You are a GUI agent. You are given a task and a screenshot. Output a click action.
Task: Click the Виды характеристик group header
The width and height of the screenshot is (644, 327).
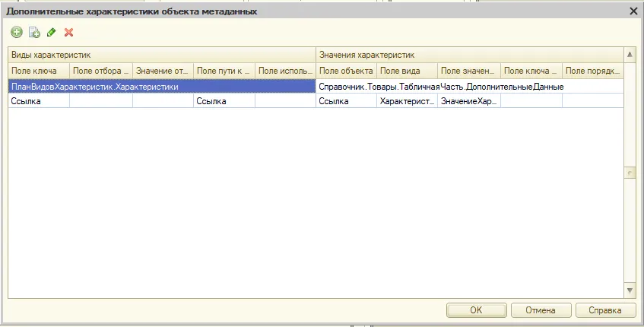[161, 55]
